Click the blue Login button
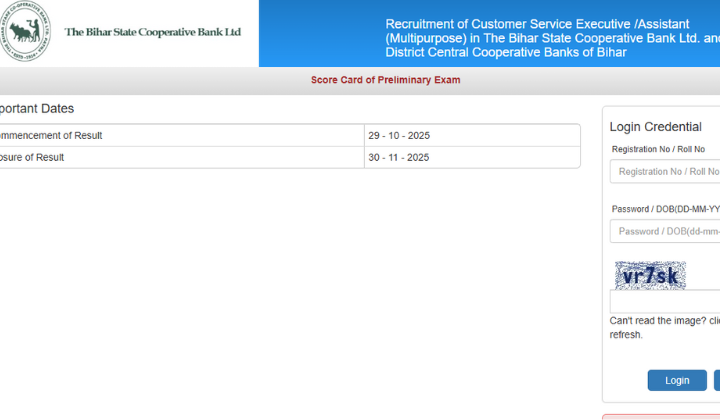 pyautogui.click(x=677, y=381)
